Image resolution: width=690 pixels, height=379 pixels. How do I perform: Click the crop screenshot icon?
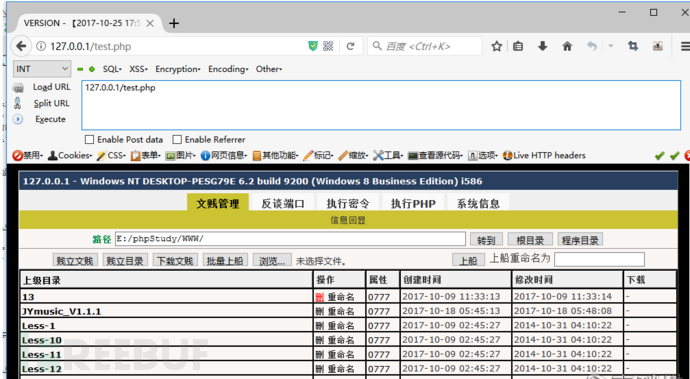[633, 46]
